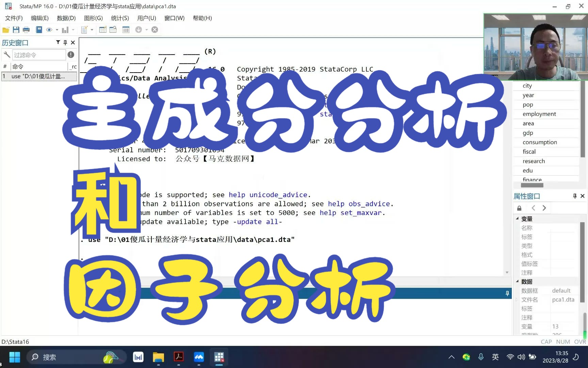Click the Print results icon
The width and height of the screenshot is (588, 368).
click(x=26, y=30)
